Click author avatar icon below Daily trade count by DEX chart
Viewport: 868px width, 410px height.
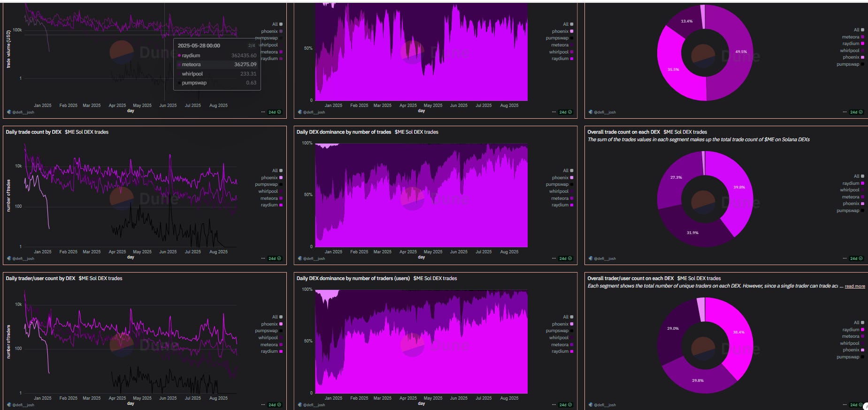tap(9, 258)
